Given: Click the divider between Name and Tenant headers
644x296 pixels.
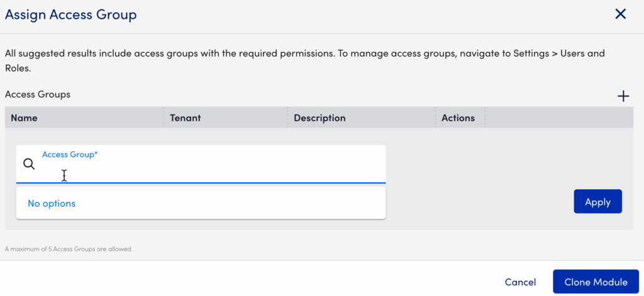Looking at the screenshot, I should pyautogui.click(x=164, y=118).
